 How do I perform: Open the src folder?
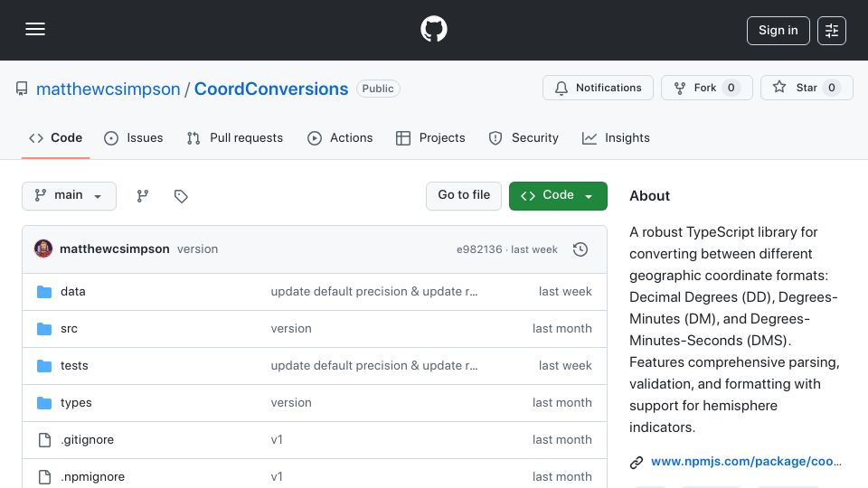coord(70,329)
